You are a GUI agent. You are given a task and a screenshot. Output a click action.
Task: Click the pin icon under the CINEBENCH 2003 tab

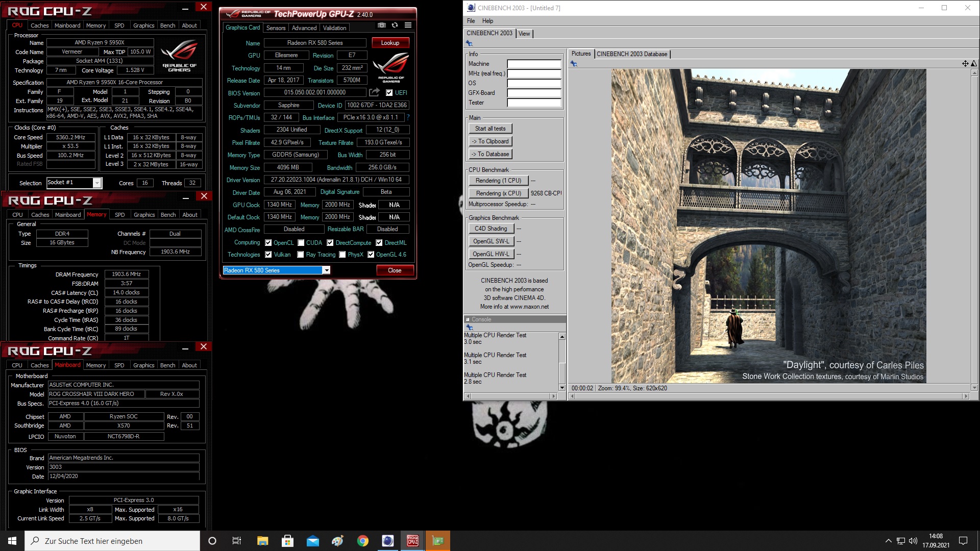click(x=469, y=43)
